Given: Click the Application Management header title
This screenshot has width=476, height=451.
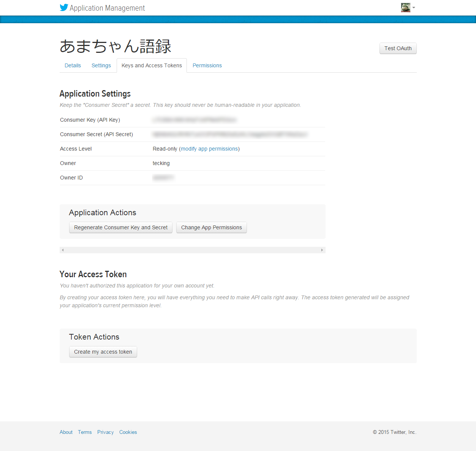Looking at the screenshot, I should click(107, 8).
